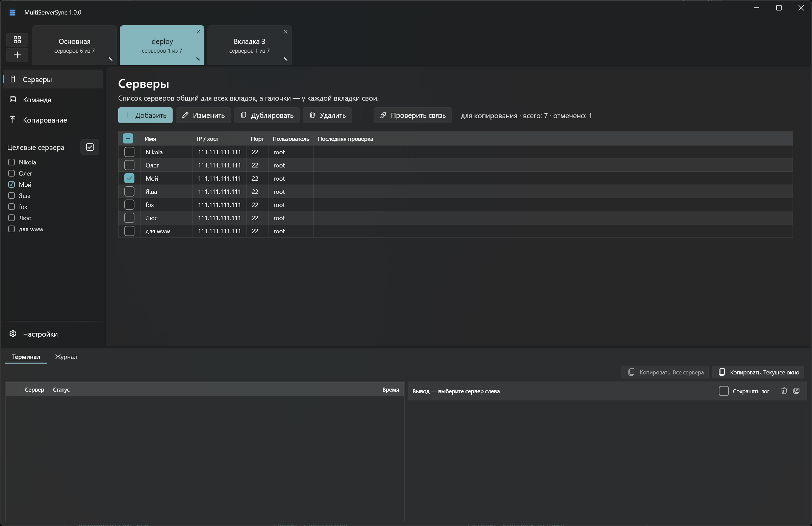This screenshot has width=812, height=526.
Task: Check fox row checkbox in table
Action: pyautogui.click(x=129, y=205)
